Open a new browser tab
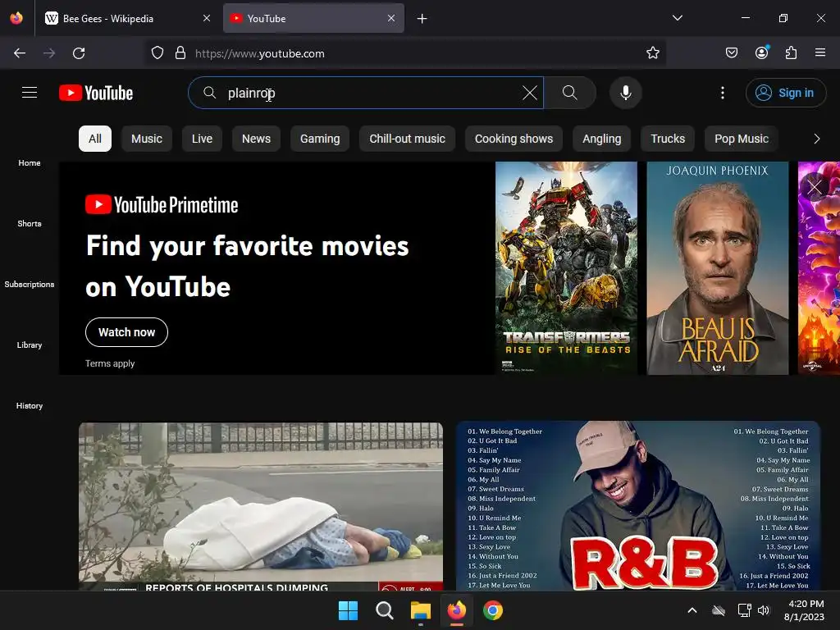The image size is (840, 630). click(x=422, y=19)
